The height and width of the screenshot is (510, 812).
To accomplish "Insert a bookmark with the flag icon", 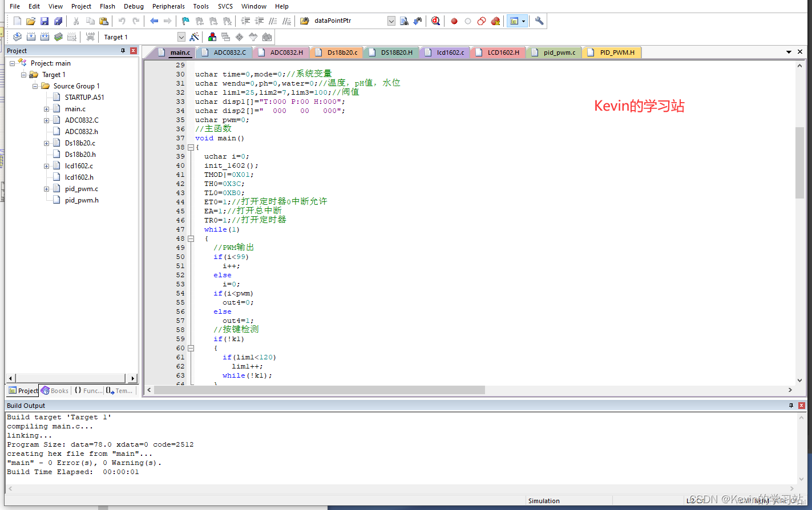I will pyautogui.click(x=185, y=21).
